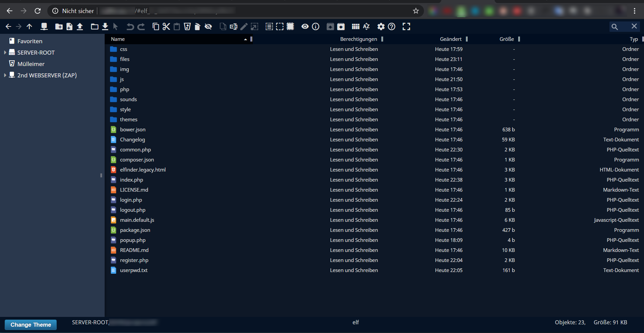
Task: Select 2nd WEBSERVER (ZAP) volume
Action: pyautogui.click(x=47, y=75)
